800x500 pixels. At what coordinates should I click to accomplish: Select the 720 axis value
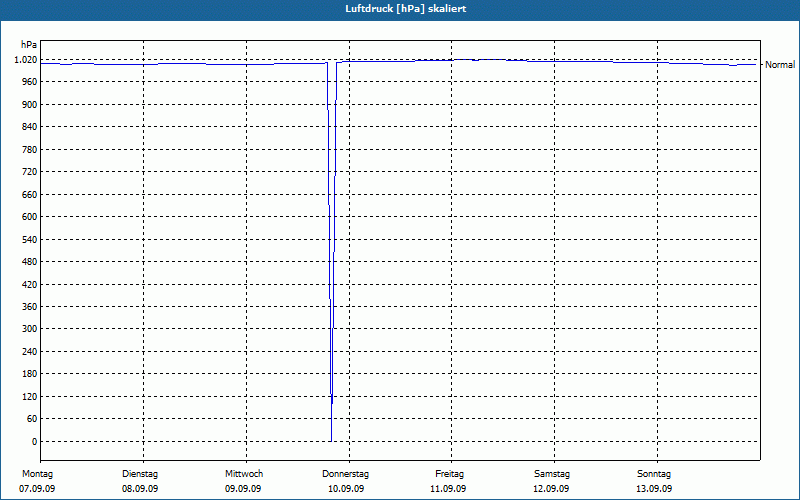tap(30, 171)
